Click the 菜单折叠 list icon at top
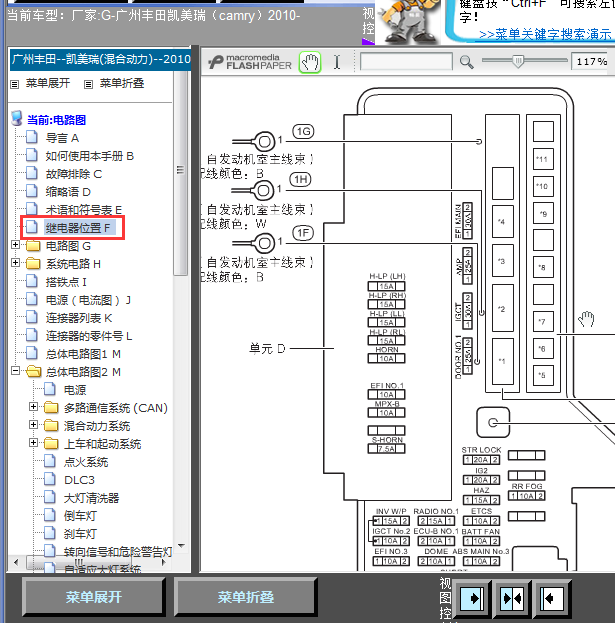This screenshot has width=615, height=623. coord(89,84)
